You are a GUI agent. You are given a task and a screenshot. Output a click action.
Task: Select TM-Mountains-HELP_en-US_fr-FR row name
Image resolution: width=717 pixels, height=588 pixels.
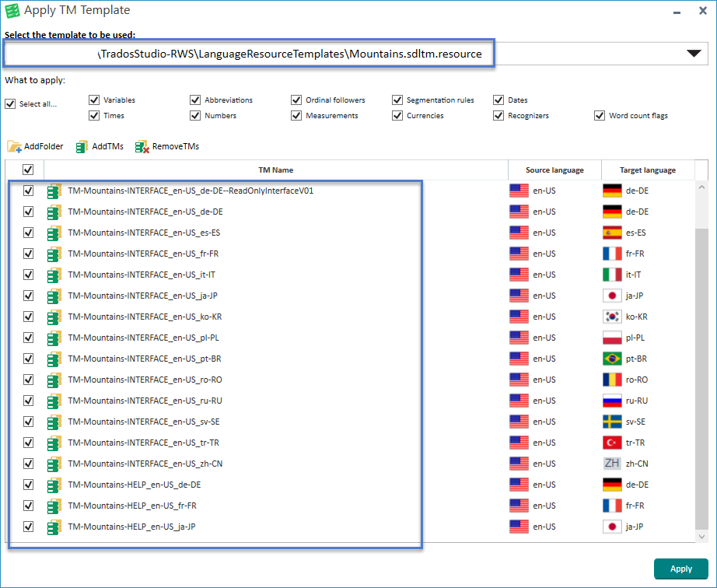click(132, 506)
